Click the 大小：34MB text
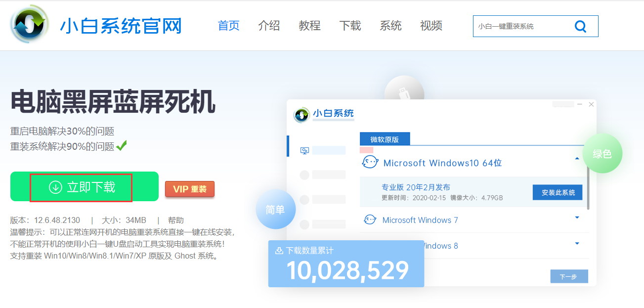Screen dimensions: 644x308 [x=124, y=220]
